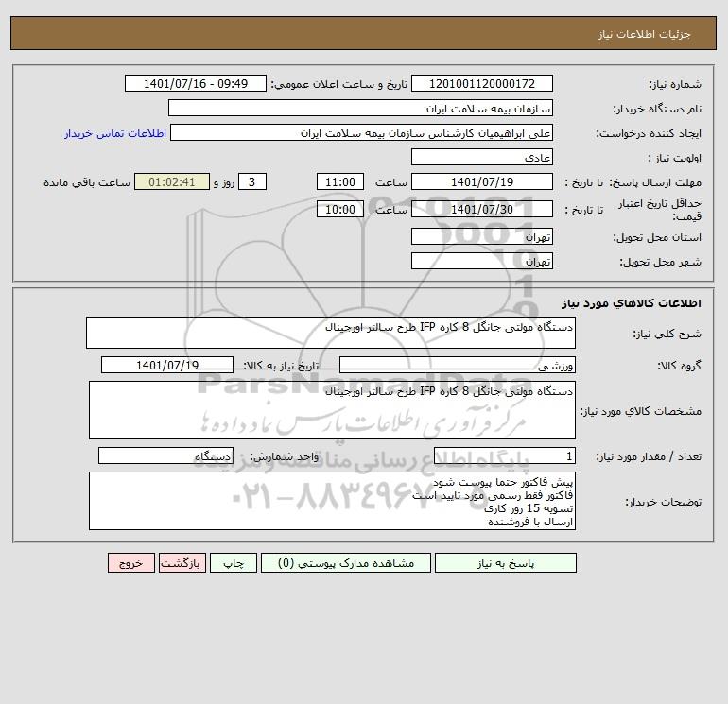Click the خروج exit button
The image size is (728, 704).
[130, 563]
